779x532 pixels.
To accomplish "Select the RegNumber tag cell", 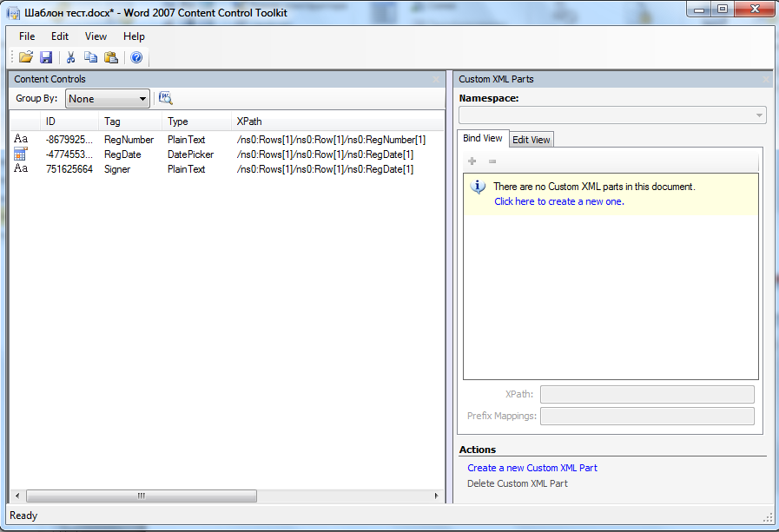I will 129,140.
